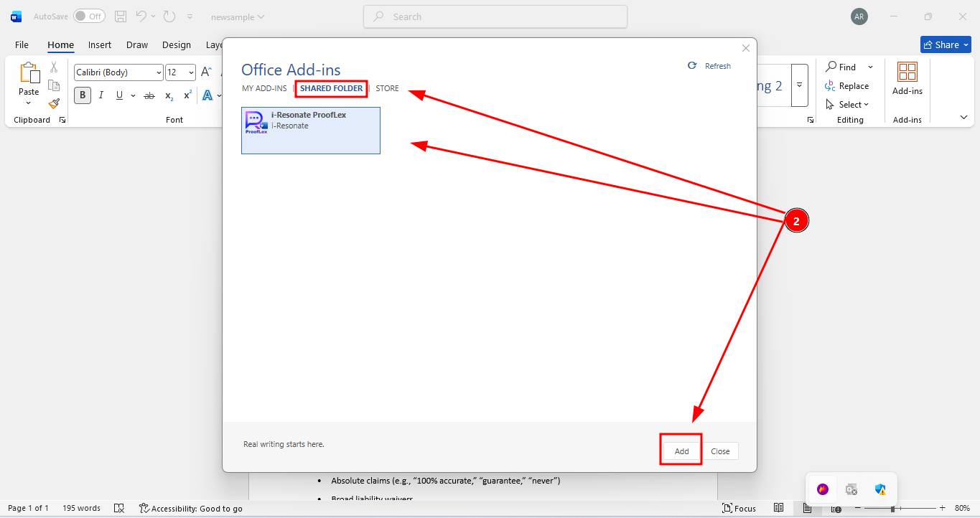Click the Copy icon in Clipboard

click(54, 85)
